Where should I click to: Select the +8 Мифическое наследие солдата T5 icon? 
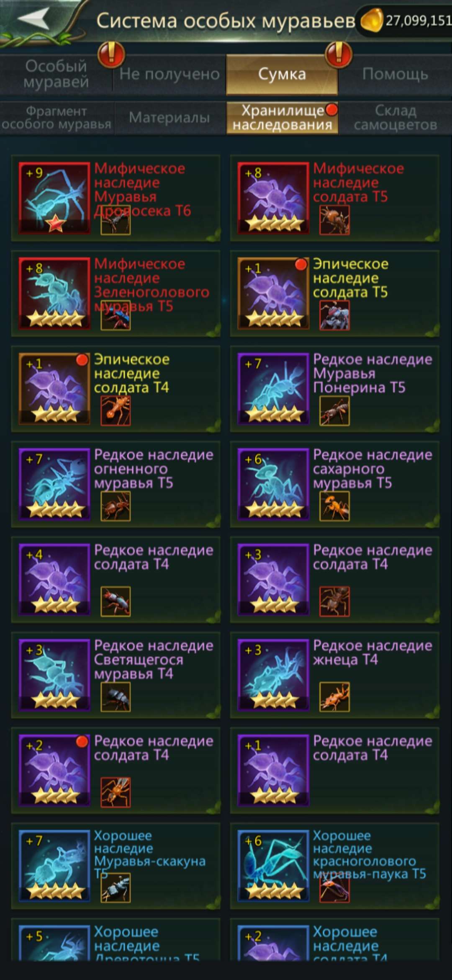coord(273,198)
